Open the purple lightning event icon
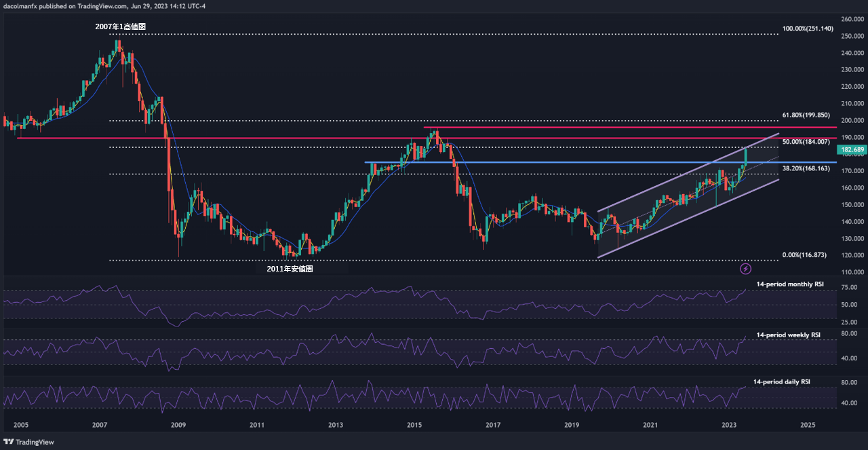The width and height of the screenshot is (868, 450). (x=746, y=269)
